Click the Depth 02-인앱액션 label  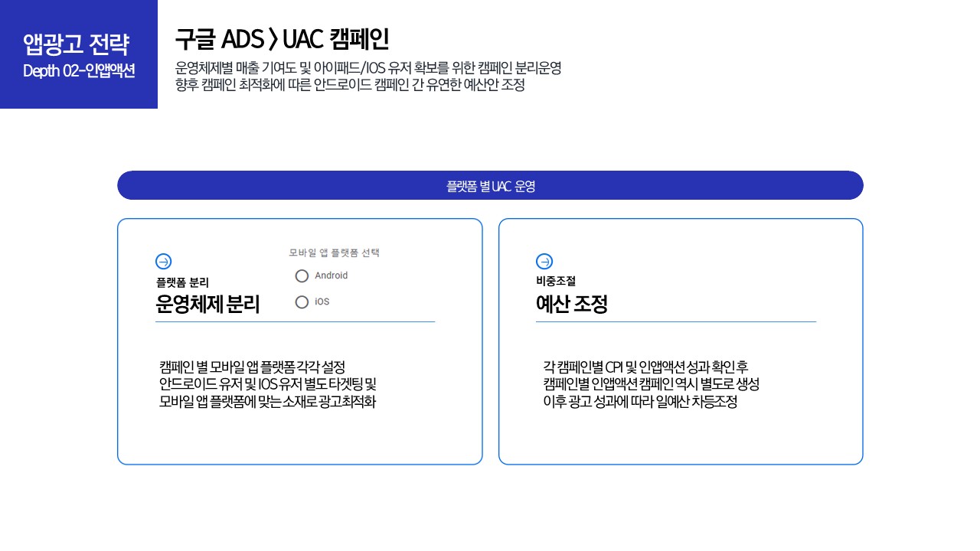coord(79,71)
